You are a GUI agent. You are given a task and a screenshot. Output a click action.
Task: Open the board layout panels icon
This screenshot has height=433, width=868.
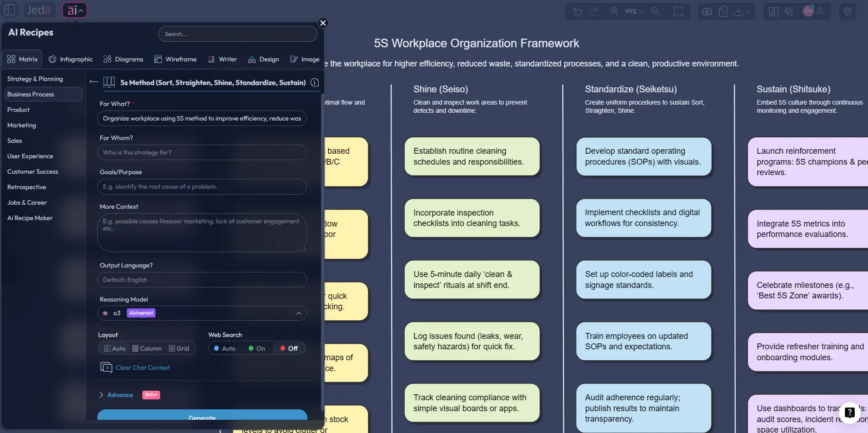point(774,11)
